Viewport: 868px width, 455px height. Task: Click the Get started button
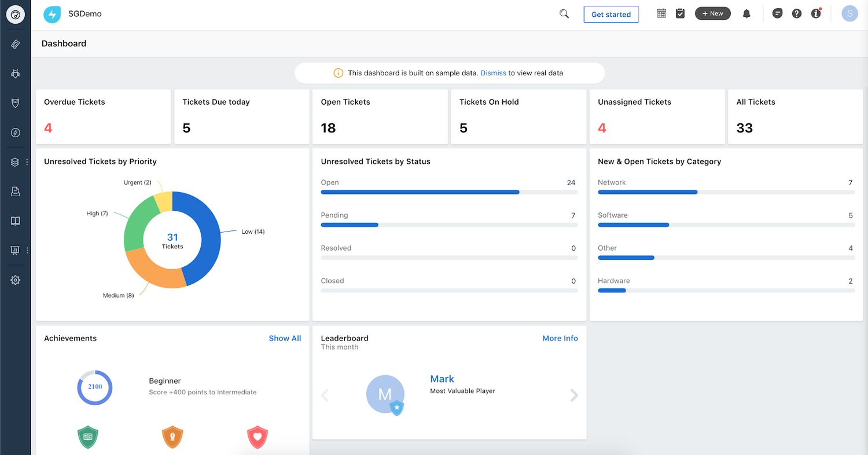[x=611, y=14]
